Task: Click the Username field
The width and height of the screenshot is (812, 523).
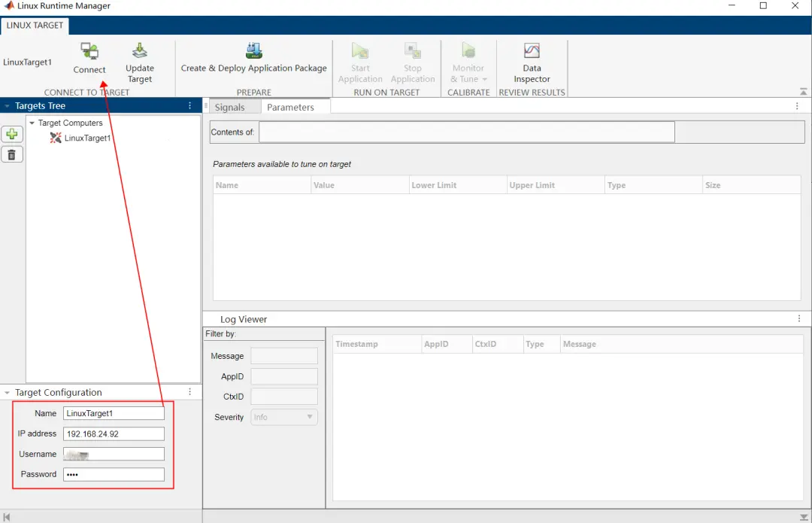Action: click(114, 454)
